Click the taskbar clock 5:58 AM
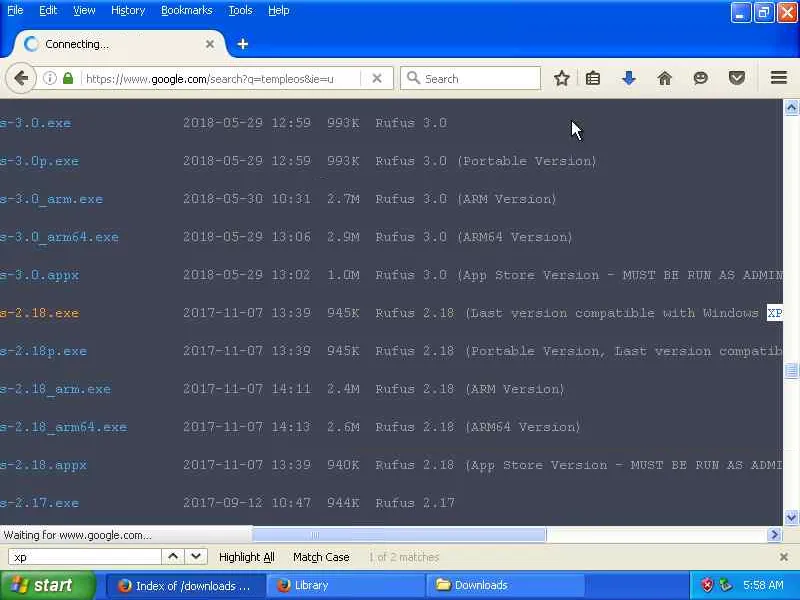 (x=763, y=585)
